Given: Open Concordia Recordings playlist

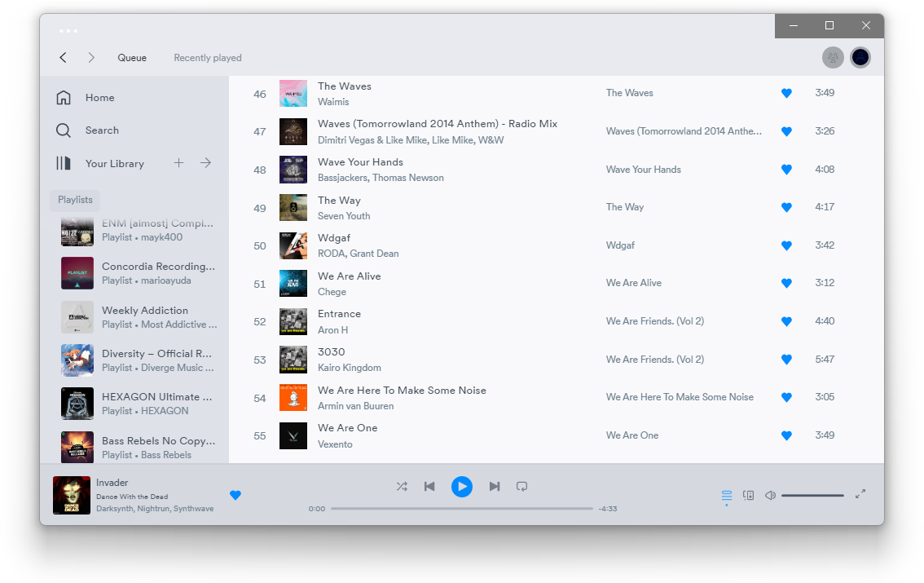Looking at the screenshot, I should pyautogui.click(x=139, y=273).
